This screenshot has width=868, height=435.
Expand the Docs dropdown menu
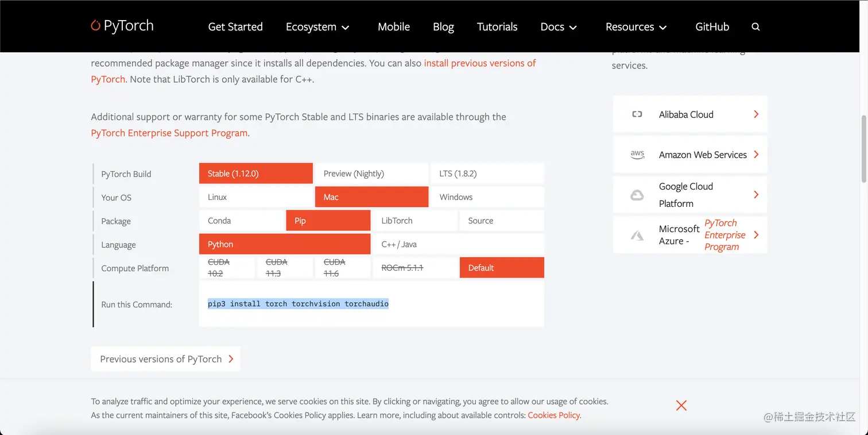559,27
